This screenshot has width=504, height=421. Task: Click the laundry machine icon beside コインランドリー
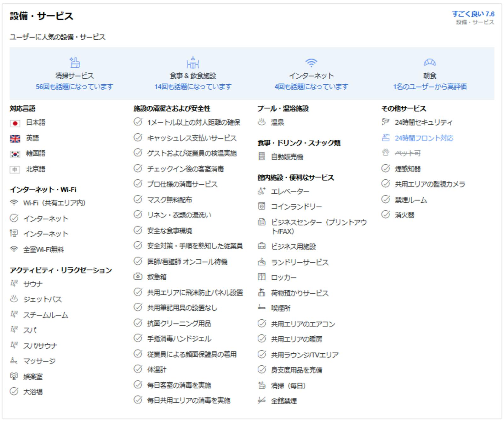[x=262, y=206]
